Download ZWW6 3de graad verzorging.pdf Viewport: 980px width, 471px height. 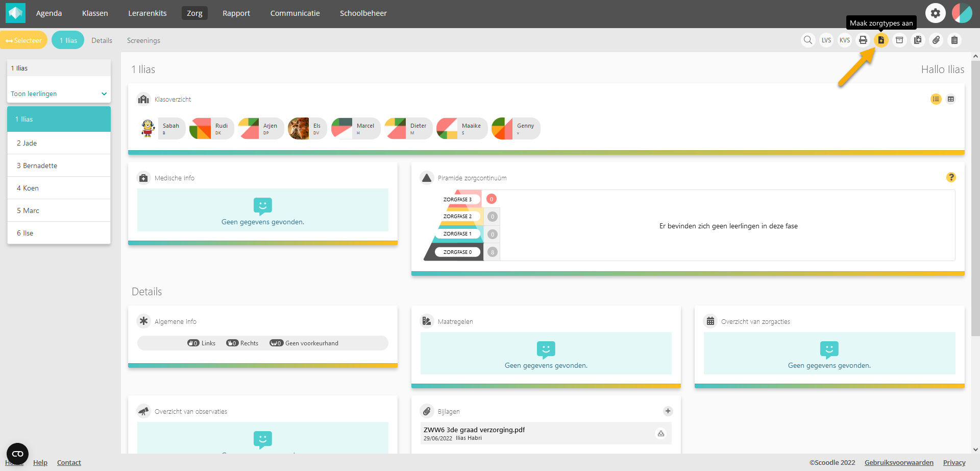(x=661, y=434)
